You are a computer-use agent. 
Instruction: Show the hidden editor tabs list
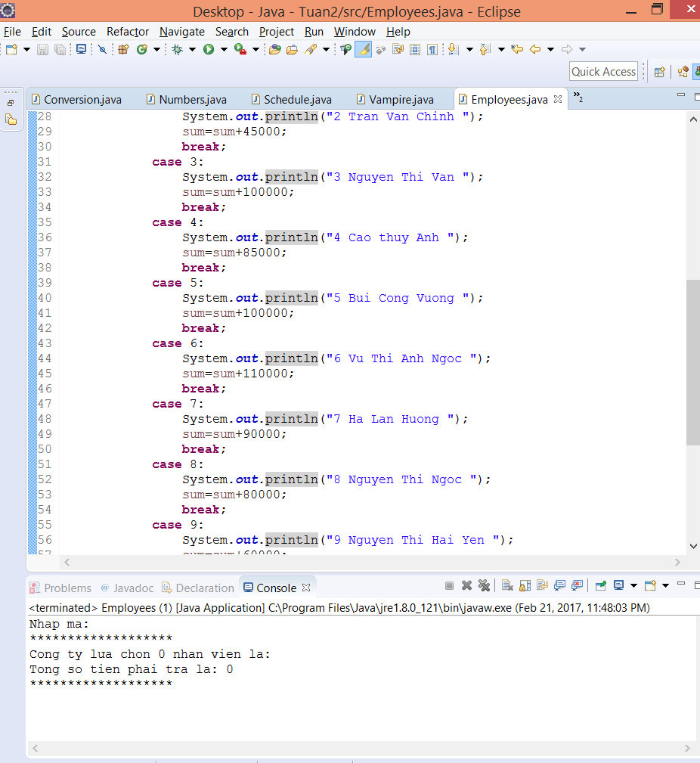pyautogui.click(x=578, y=97)
